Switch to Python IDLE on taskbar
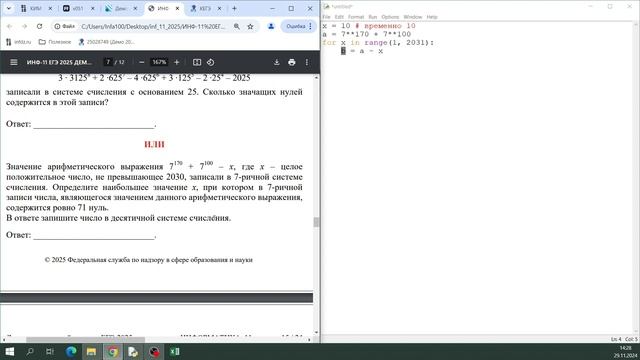640x360 pixels. [x=133, y=351]
